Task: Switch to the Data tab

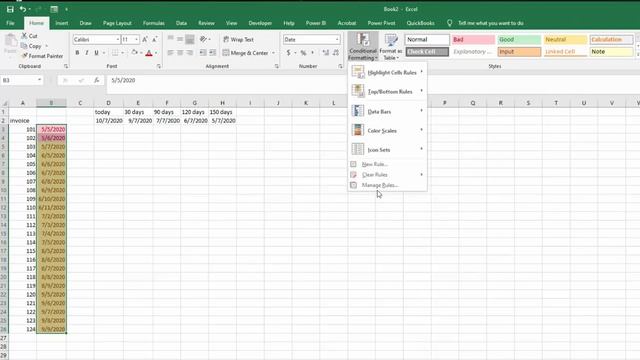Action: pyautogui.click(x=181, y=23)
